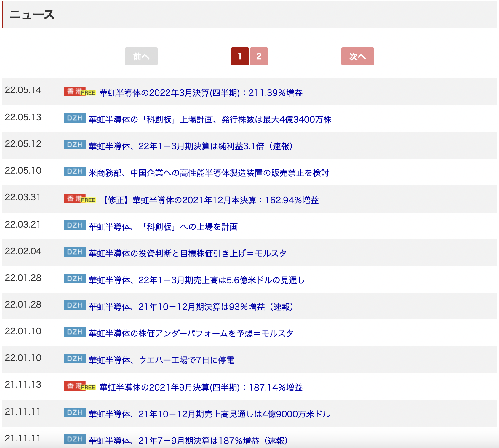The width and height of the screenshot is (499, 448).
Task: Click the date 22.02.04
Action: coord(23,251)
